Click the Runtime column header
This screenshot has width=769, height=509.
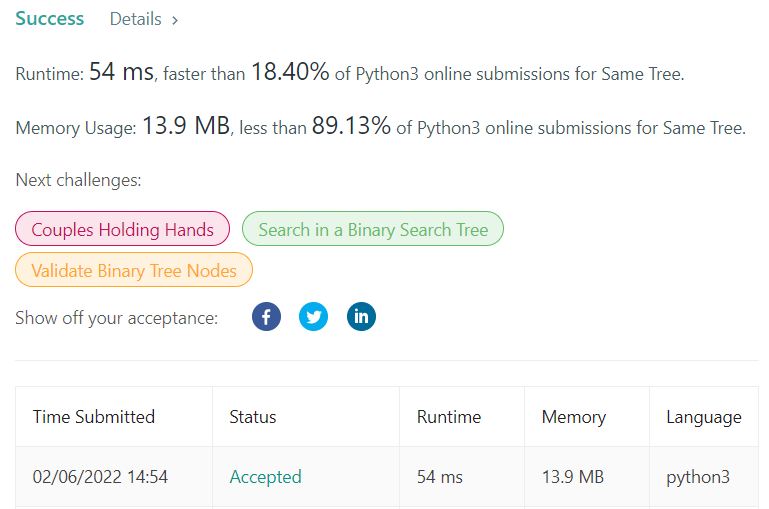point(449,417)
